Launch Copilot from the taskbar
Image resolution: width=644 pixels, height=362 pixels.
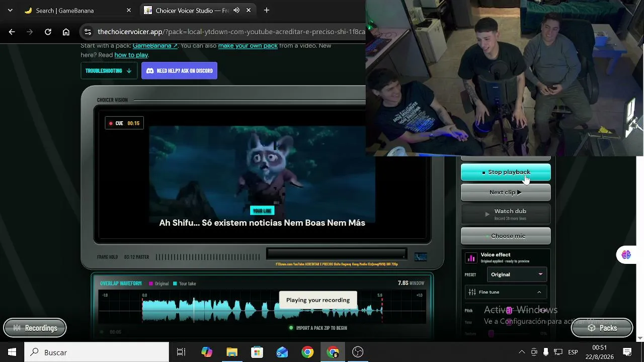207,352
